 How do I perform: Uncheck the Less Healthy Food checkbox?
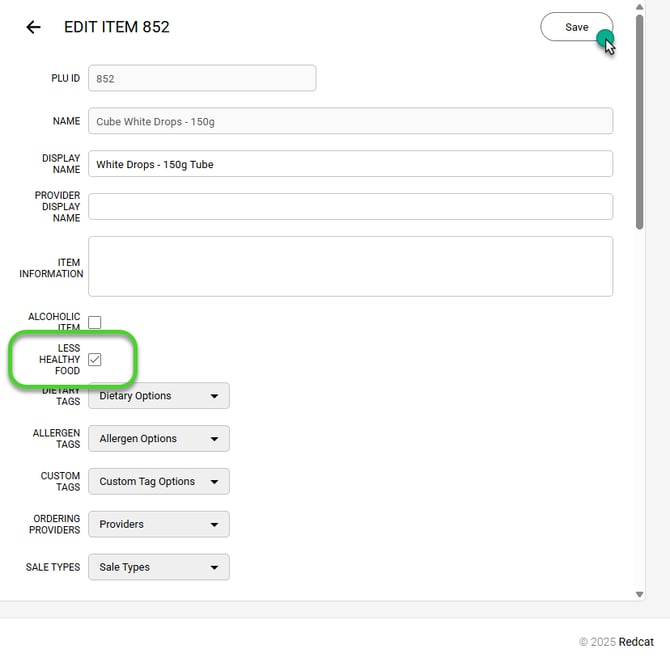95,359
